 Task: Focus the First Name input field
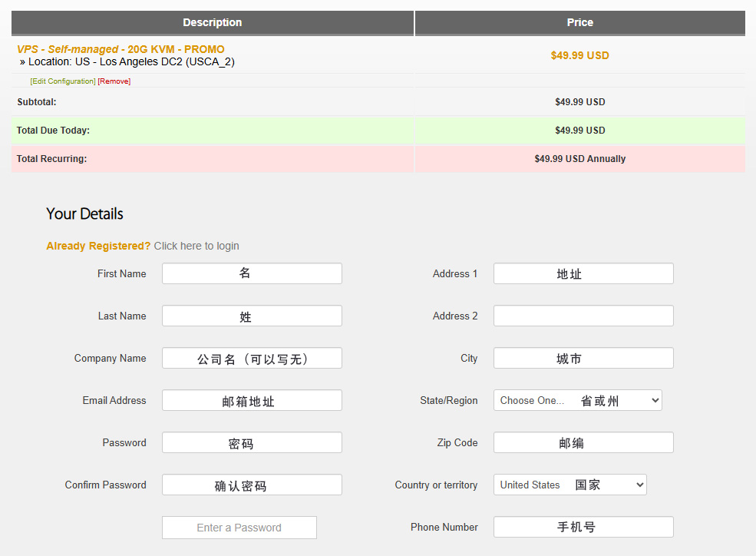[252, 273]
